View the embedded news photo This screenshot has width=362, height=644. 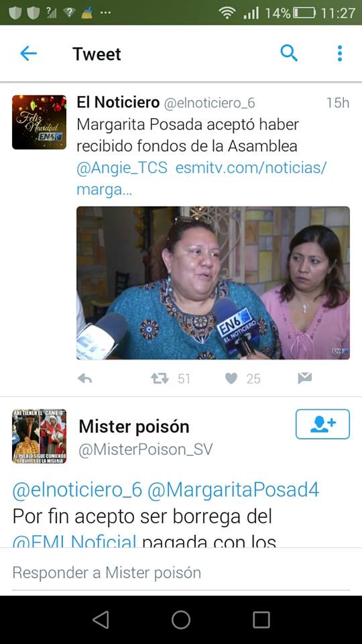point(213,283)
